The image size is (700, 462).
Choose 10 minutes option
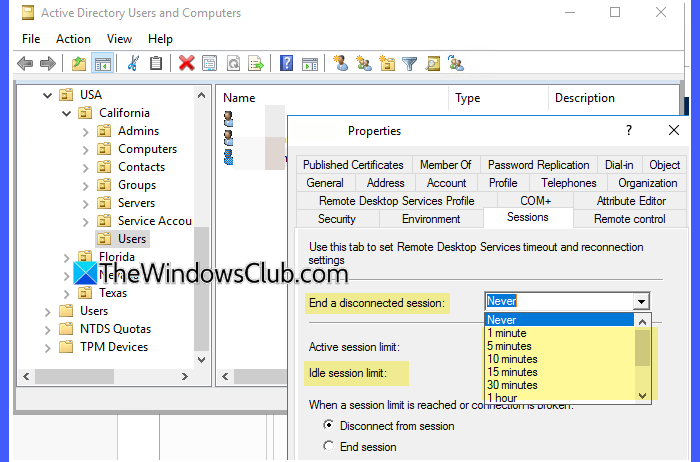point(559,359)
